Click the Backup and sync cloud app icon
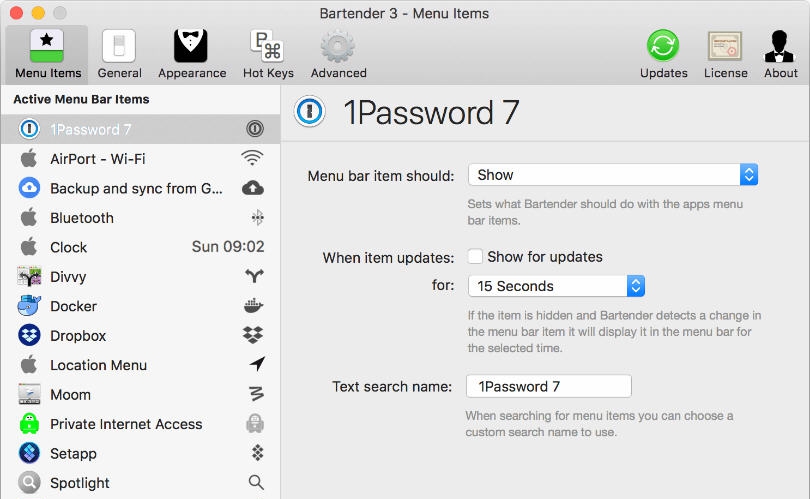810x499 pixels. coord(29,188)
